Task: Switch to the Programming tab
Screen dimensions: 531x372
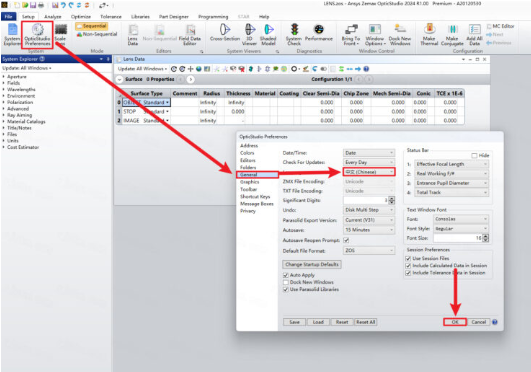Action: click(x=213, y=17)
